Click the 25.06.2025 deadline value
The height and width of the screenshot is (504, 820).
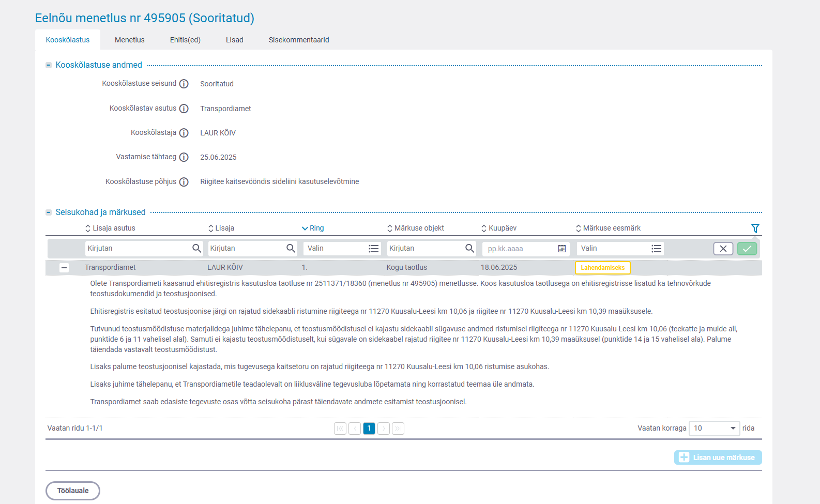(218, 157)
